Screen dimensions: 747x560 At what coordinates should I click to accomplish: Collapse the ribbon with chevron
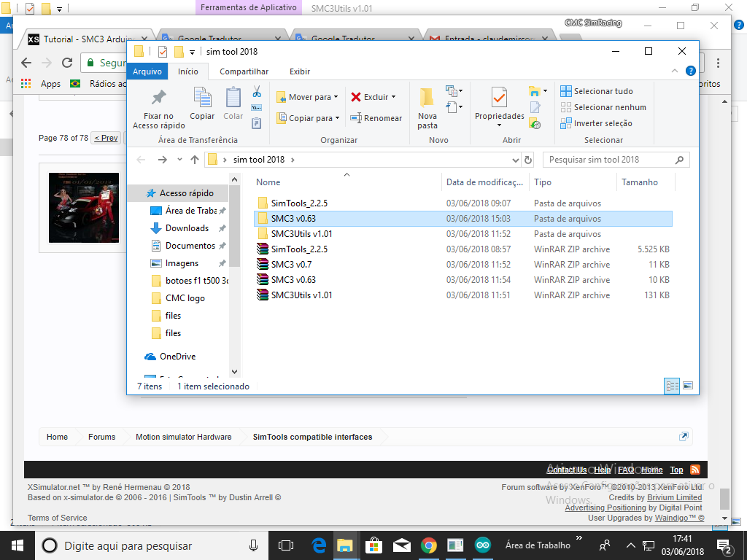coord(675,71)
